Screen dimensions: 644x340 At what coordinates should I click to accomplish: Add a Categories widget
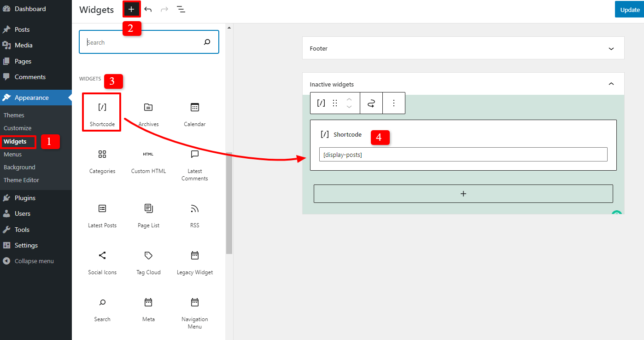(x=102, y=160)
